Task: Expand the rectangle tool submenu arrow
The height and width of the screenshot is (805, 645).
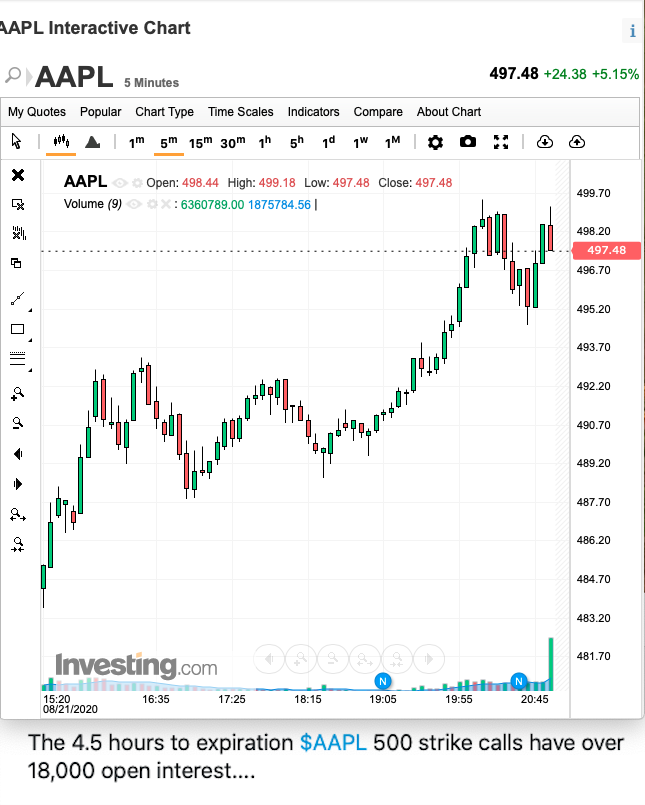Action: pyautogui.click(x=30, y=340)
